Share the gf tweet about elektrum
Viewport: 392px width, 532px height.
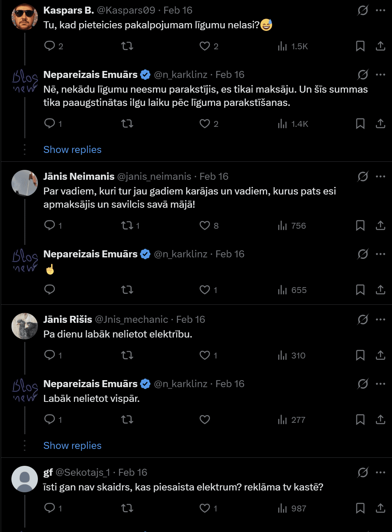(x=380, y=508)
